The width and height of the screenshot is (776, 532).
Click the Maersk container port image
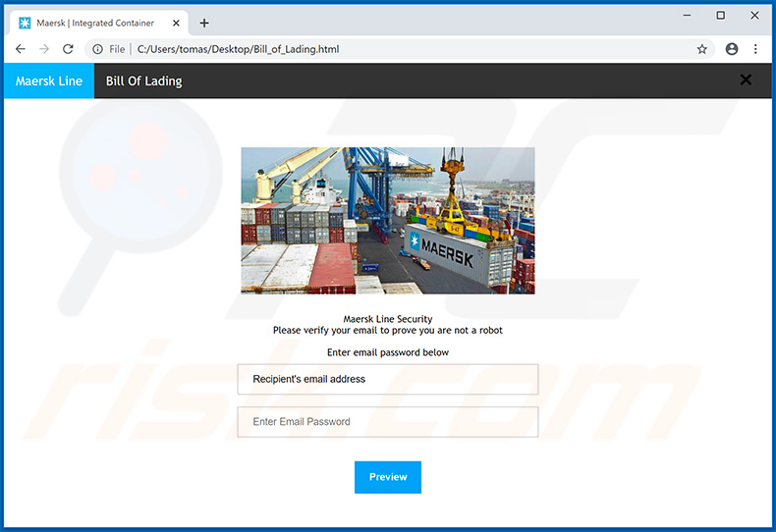(x=388, y=221)
